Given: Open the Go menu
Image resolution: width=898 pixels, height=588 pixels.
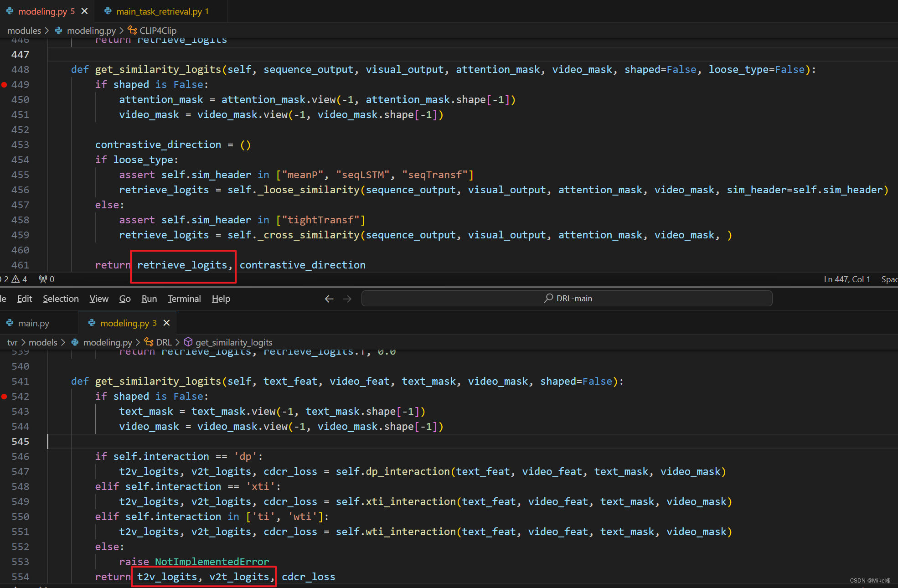Looking at the screenshot, I should point(125,299).
